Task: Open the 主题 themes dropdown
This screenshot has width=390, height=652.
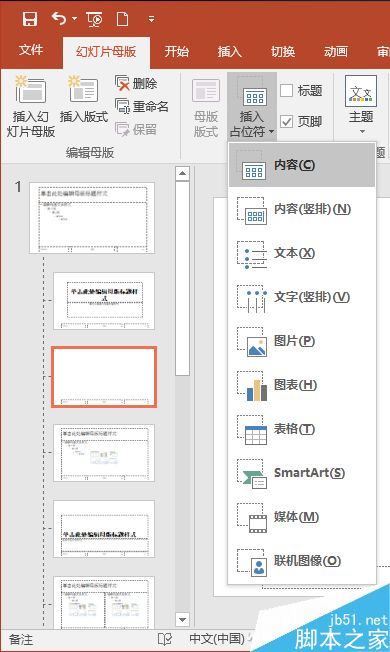Action: coord(361,106)
